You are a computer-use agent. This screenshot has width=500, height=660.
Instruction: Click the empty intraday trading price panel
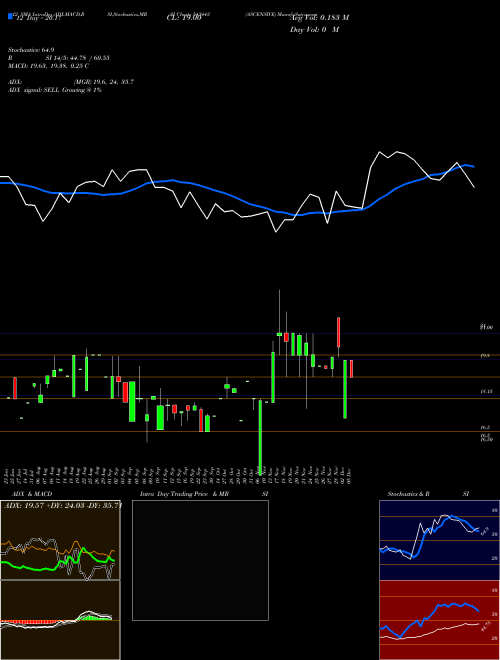click(x=200, y=560)
